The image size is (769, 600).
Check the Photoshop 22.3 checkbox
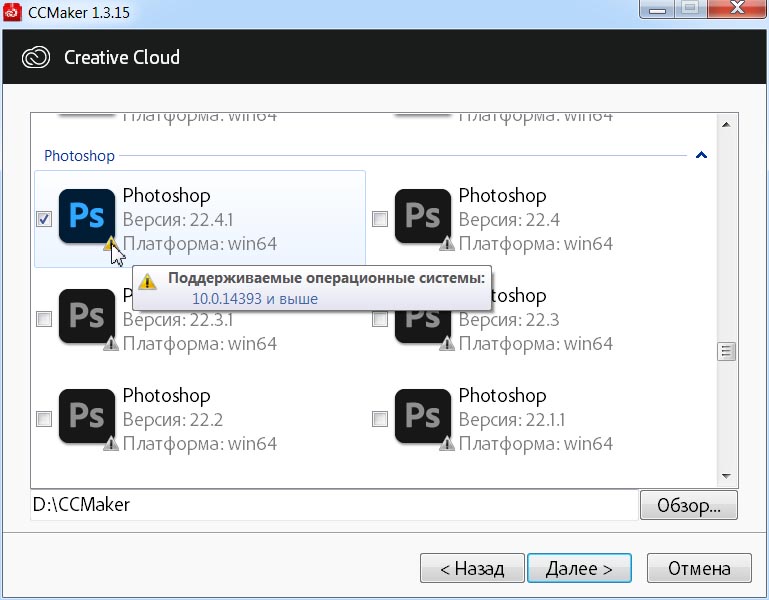380,319
